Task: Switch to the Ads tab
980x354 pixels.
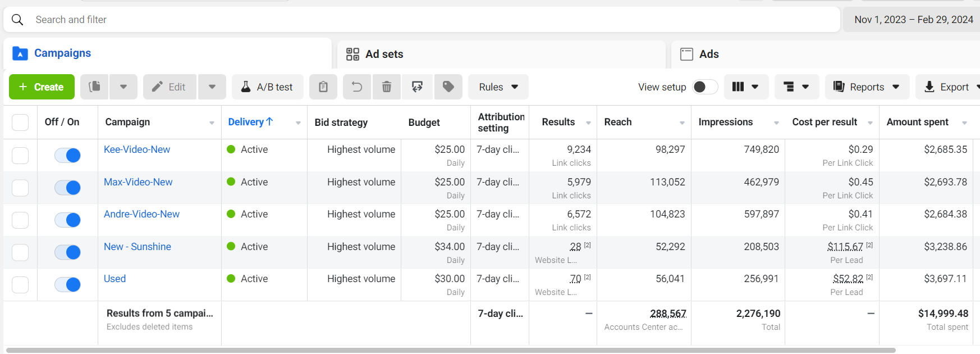Action: 708,54
